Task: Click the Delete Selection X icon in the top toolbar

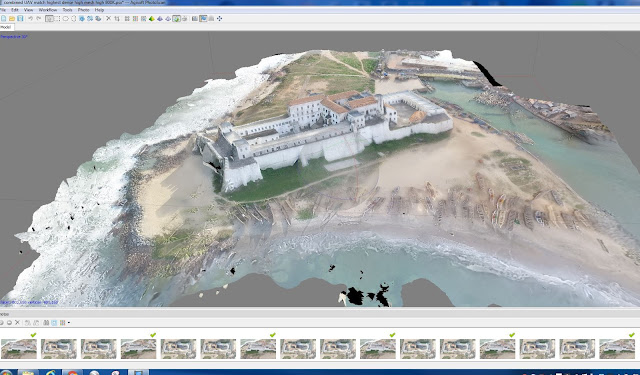Action: pos(108,18)
